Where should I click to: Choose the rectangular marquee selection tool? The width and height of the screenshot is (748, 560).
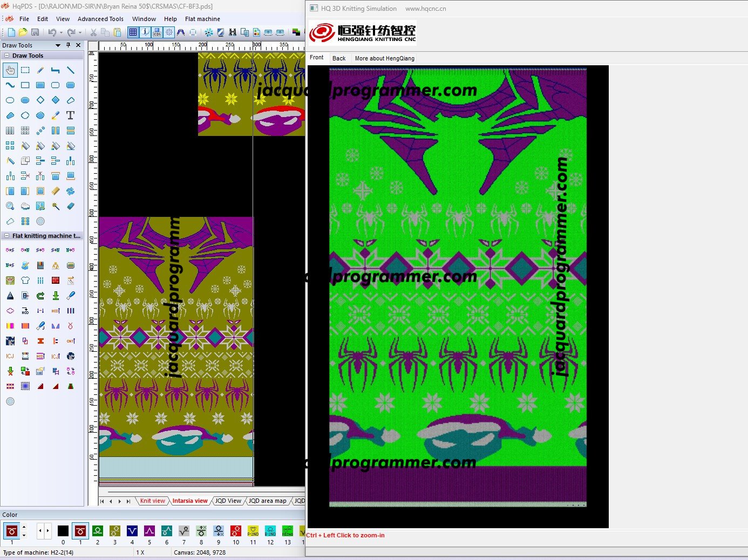[25, 70]
